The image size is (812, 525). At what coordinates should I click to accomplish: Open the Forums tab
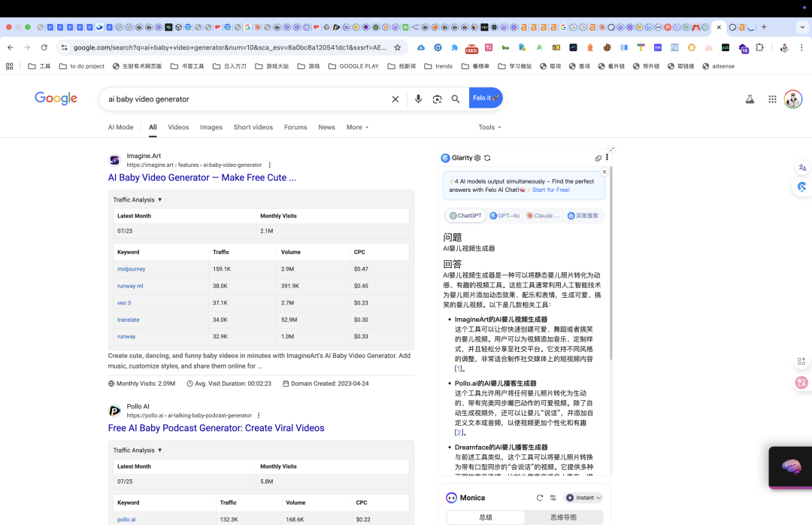tap(295, 127)
